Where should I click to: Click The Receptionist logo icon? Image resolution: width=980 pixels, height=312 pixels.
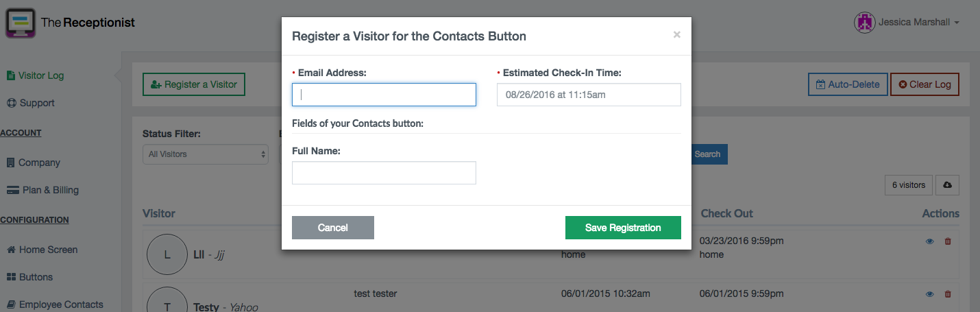tap(21, 22)
